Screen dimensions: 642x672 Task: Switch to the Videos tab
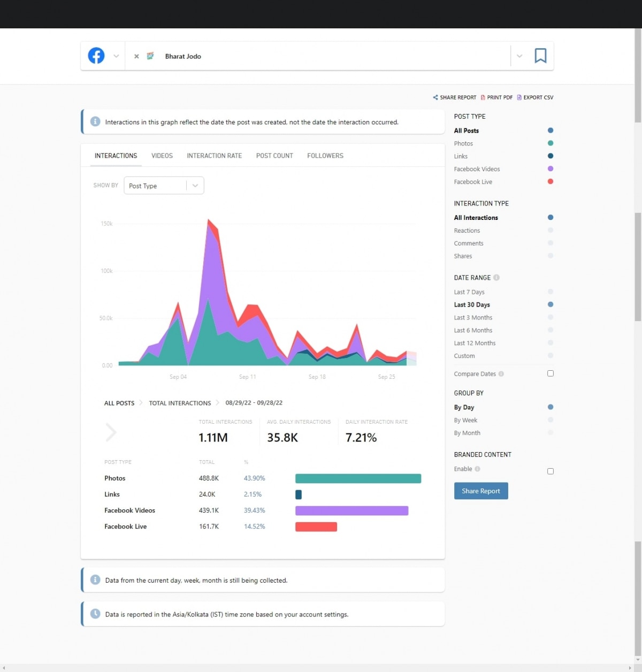pyautogui.click(x=162, y=156)
